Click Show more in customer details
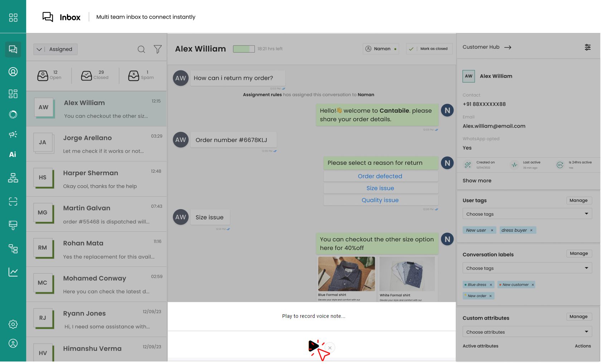Viewport: 601px width, 364px height. click(x=477, y=181)
